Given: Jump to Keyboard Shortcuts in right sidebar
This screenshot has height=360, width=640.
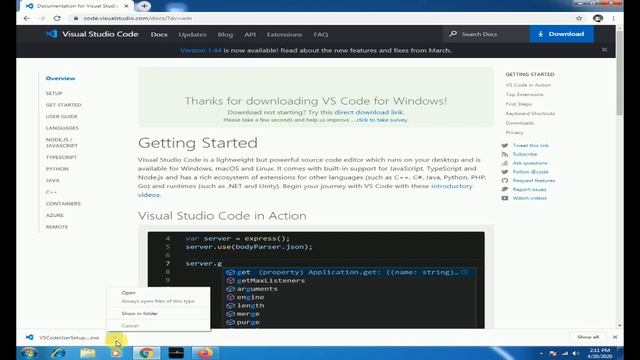Looking at the screenshot, I should [x=530, y=113].
